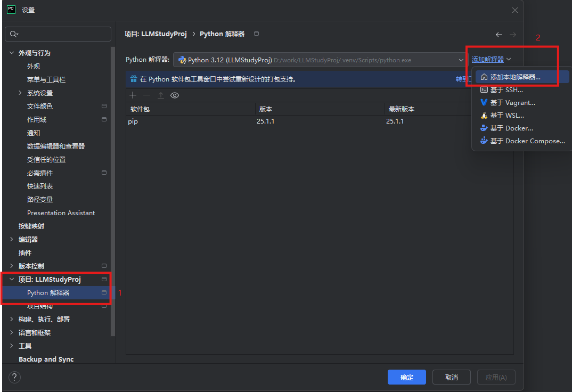
Task: Open Backup and Sync settings page
Action: click(46, 359)
